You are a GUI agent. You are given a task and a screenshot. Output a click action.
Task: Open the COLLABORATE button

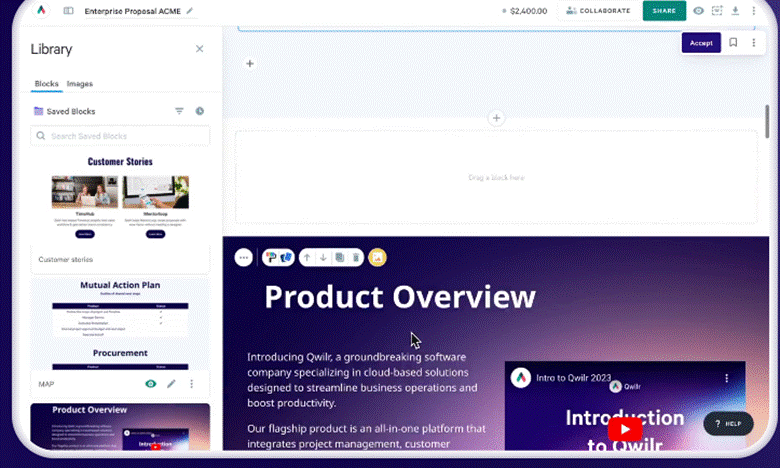point(598,10)
